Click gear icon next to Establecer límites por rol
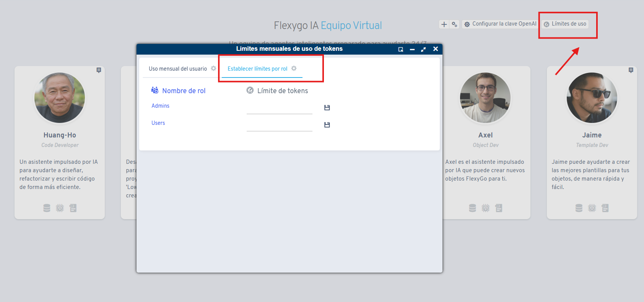The width and height of the screenshot is (644, 302). 294,68
